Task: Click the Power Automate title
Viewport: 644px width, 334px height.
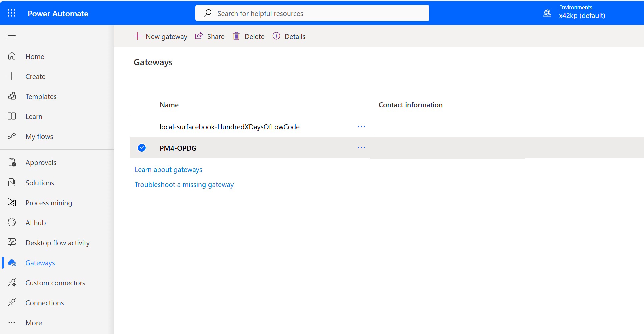Action: coord(58,14)
